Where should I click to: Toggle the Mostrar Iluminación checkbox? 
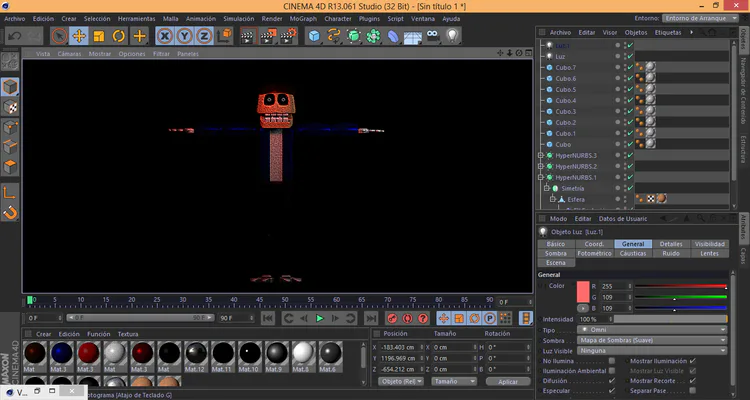(x=693, y=361)
